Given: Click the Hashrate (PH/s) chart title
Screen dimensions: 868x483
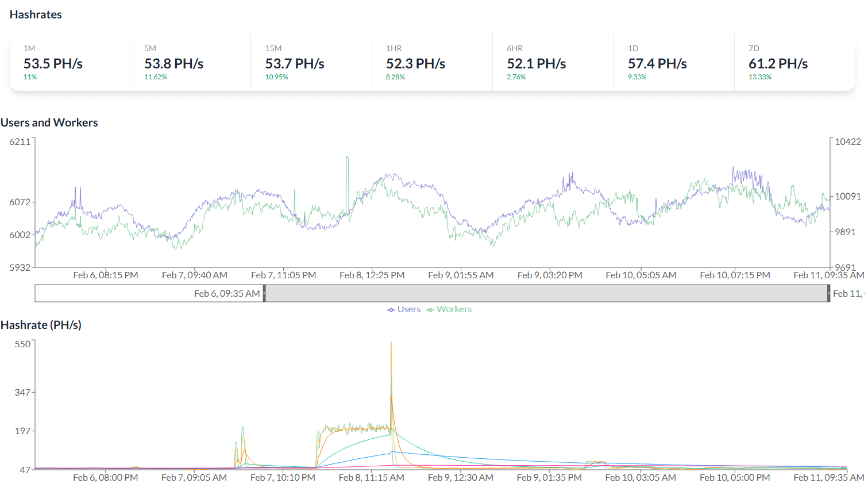Looking at the screenshot, I should (x=41, y=325).
